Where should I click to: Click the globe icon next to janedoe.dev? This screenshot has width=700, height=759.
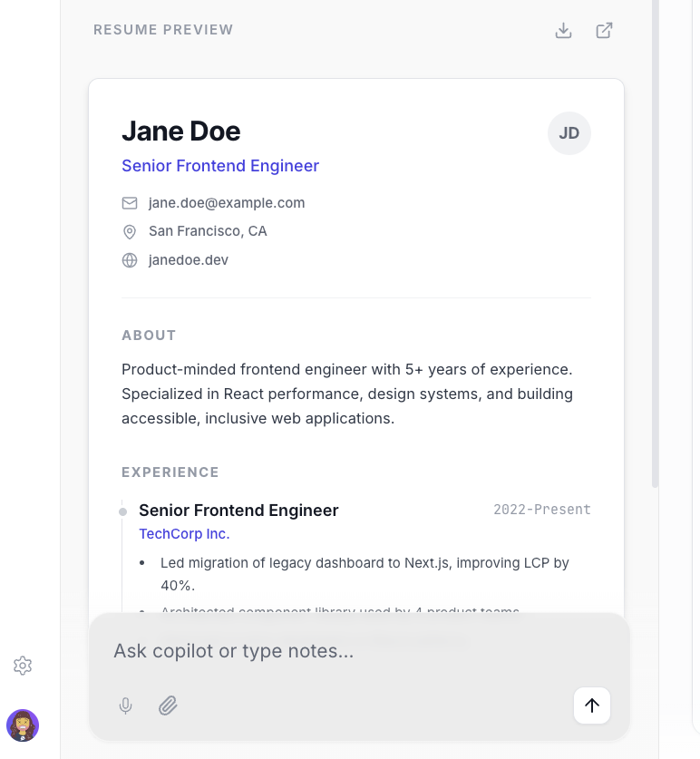[129, 260]
